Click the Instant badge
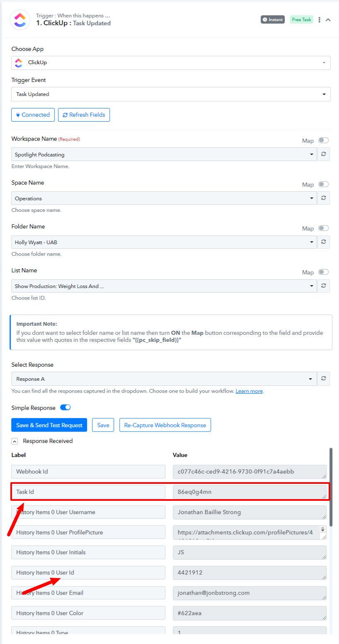The image size is (339, 644). [x=273, y=19]
